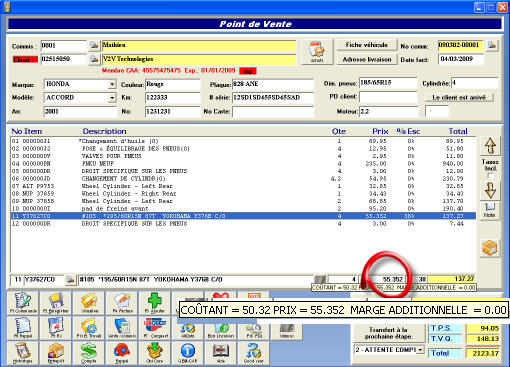Open the F10 B. Travail folder icon

pos(89,328)
